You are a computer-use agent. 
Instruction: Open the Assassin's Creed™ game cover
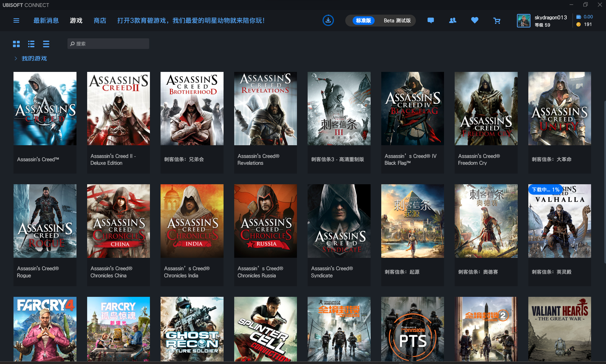[45, 108]
